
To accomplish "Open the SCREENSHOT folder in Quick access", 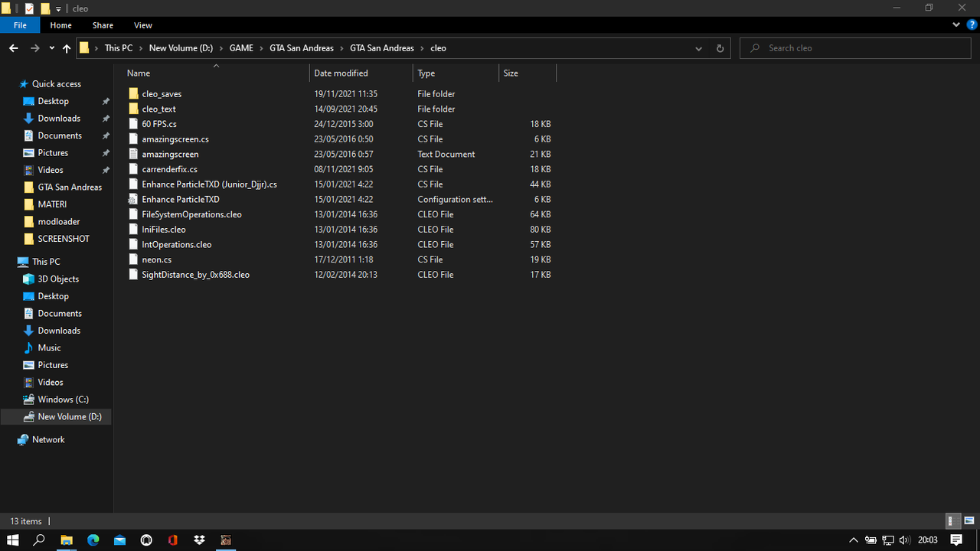I will 64,239.
